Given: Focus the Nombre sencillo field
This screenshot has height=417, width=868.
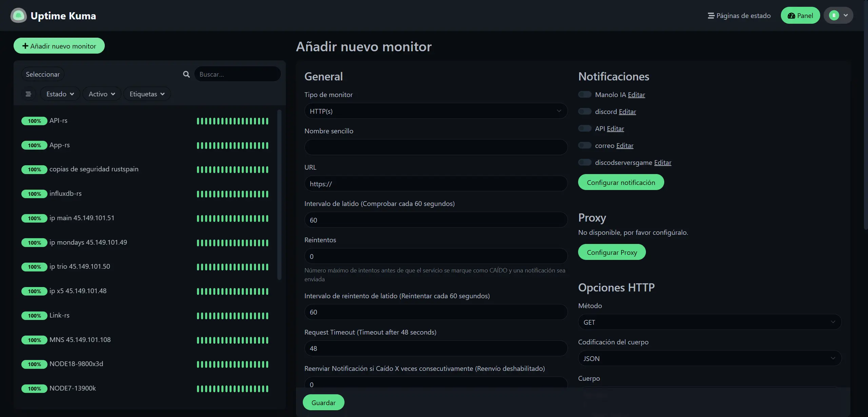Looking at the screenshot, I should coord(436,147).
